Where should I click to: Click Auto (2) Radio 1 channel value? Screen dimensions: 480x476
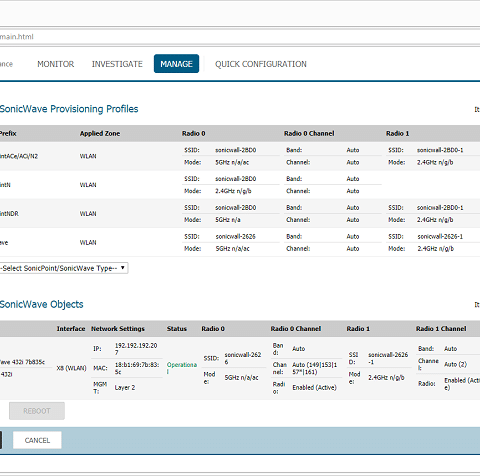pyautogui.click(x=455, y=364)
